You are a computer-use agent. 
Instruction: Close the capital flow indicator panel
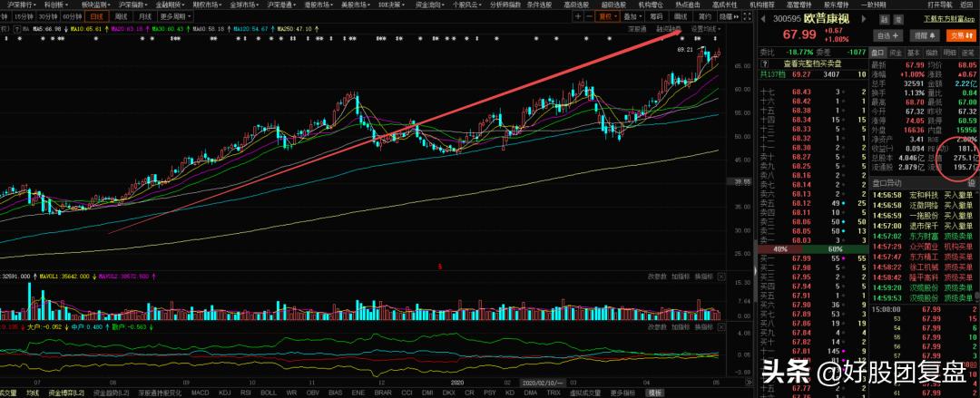[722, 326]
